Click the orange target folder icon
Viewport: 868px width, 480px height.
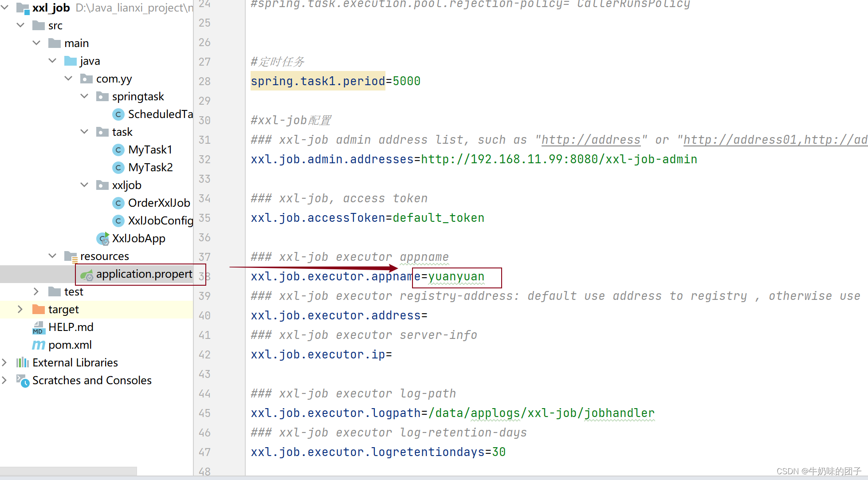tap(39, 310)
